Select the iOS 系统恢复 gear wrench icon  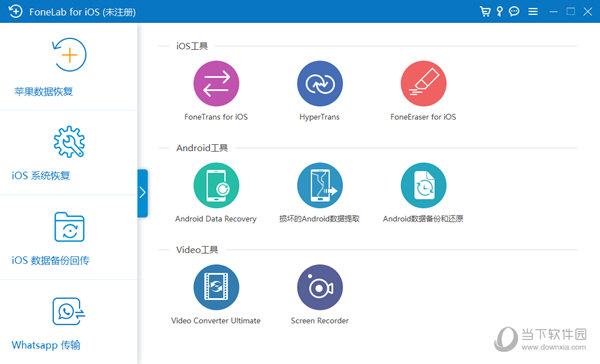point(69,142)
